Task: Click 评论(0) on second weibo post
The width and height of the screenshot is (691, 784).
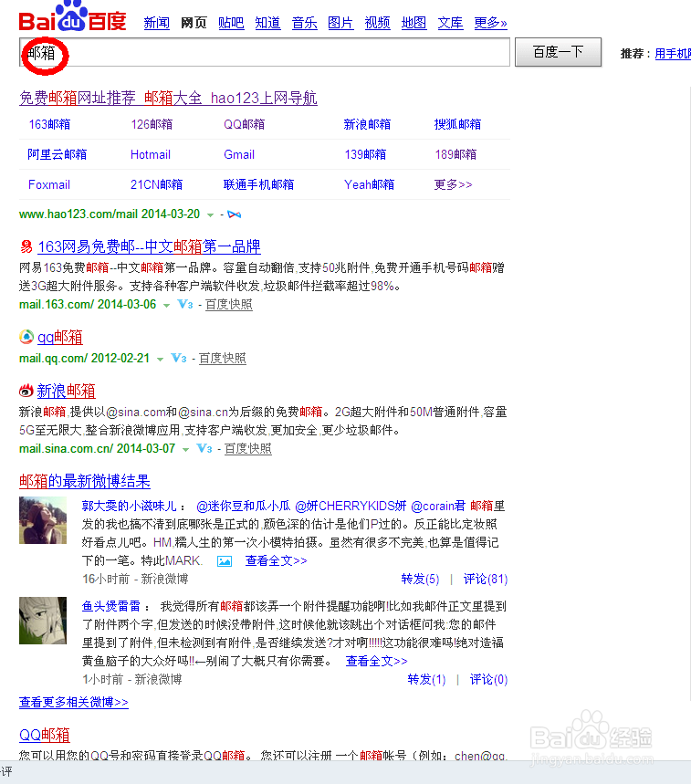Action: coord(488,680)
